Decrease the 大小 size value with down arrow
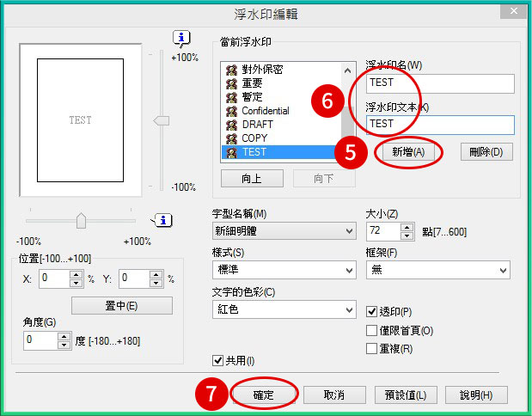Screen dimensions: 532x416 [407, 236]
